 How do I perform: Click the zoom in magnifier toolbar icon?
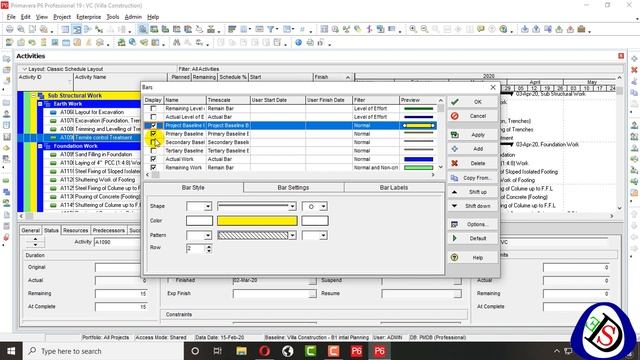413,29
